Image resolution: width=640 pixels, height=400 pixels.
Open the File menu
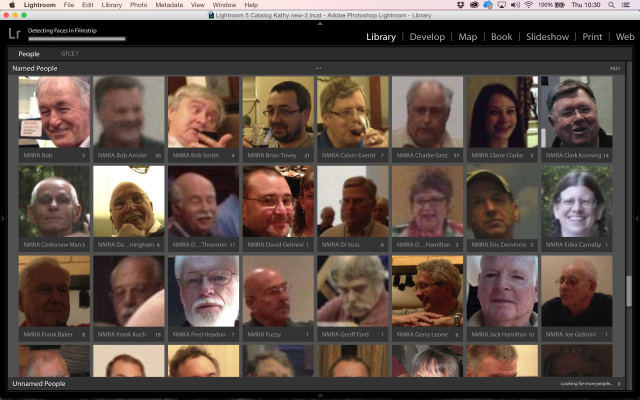pos(69,5)
